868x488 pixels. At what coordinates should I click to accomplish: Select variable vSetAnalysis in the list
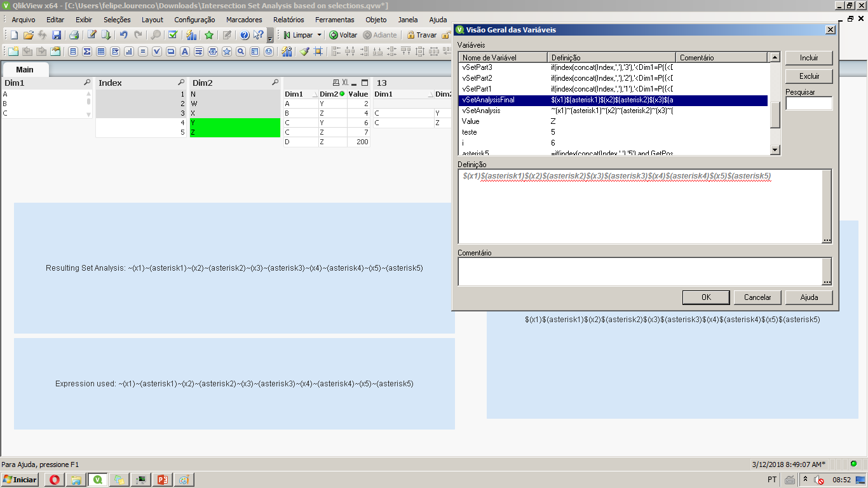613,111
